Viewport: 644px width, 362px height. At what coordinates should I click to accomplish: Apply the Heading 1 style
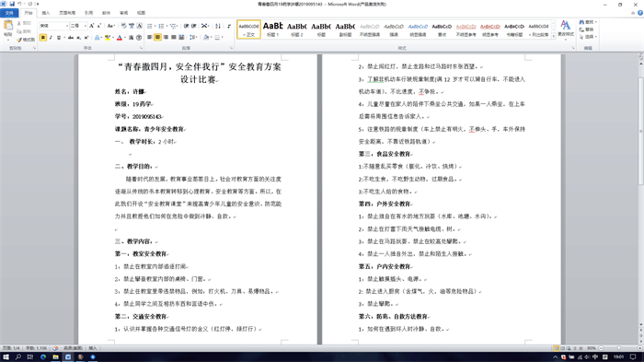pos(272,29)
